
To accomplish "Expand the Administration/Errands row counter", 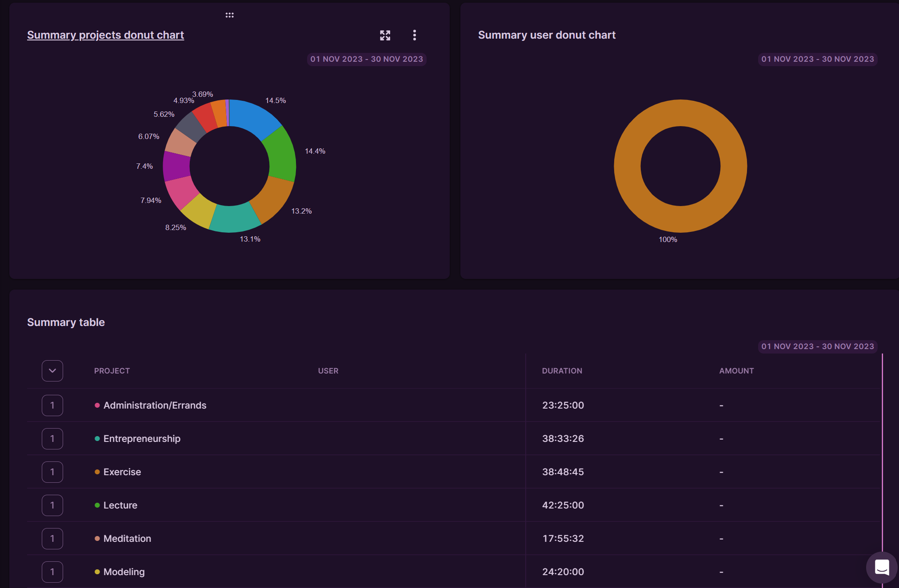I will tap(52, 405).
